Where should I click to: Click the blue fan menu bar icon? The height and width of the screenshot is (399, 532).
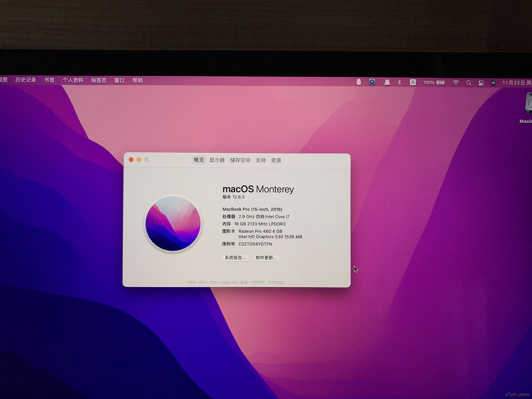[372, 82]
